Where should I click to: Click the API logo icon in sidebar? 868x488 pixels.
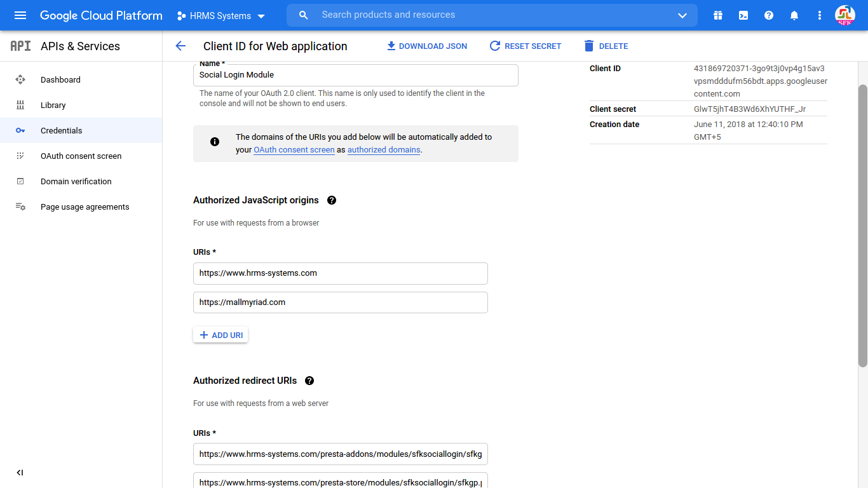click(x=20, y=46)
